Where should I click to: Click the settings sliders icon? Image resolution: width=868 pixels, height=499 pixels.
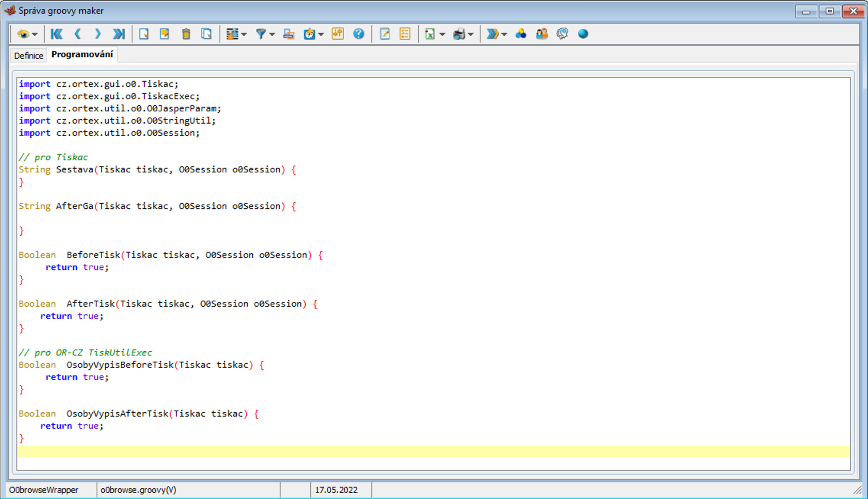coord(337,34)
